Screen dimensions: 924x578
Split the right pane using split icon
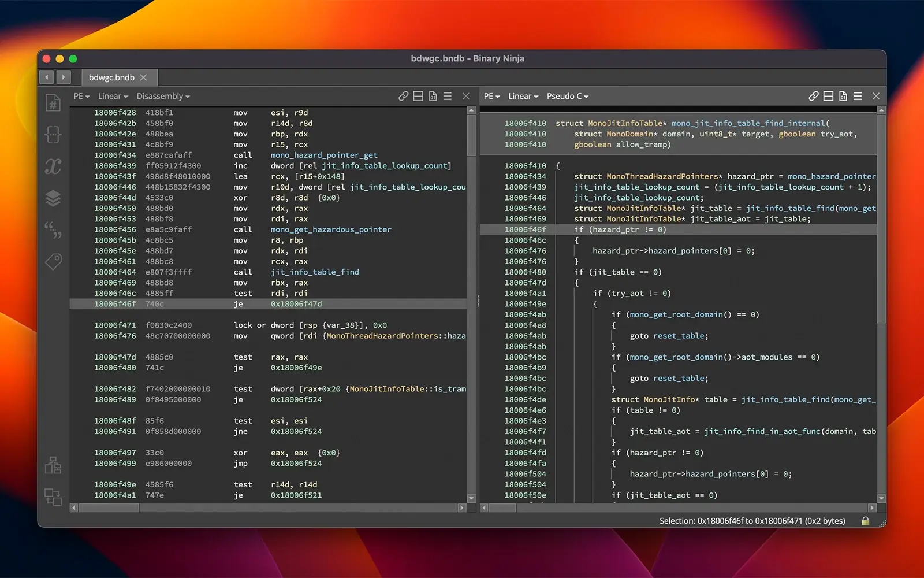[828, 97]
